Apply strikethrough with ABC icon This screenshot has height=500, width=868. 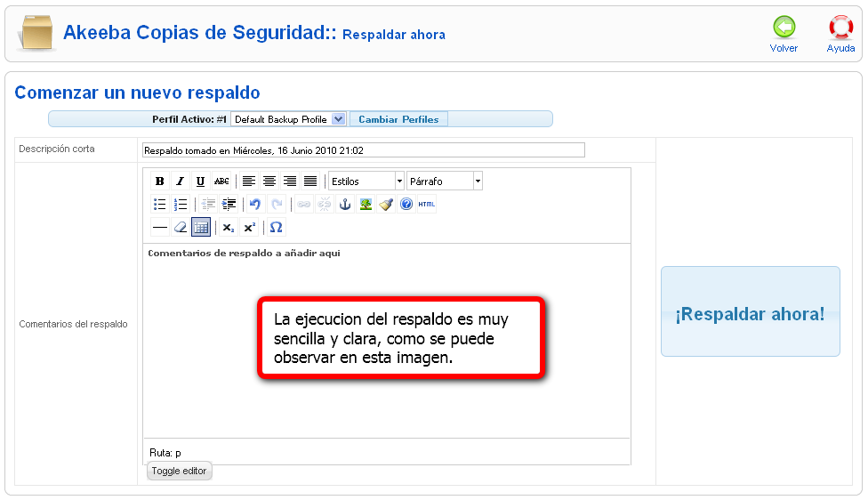point(221,181)
